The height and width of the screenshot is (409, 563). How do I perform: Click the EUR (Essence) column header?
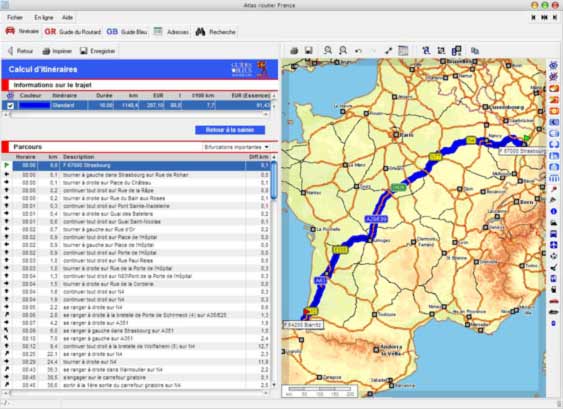(251, 96)
